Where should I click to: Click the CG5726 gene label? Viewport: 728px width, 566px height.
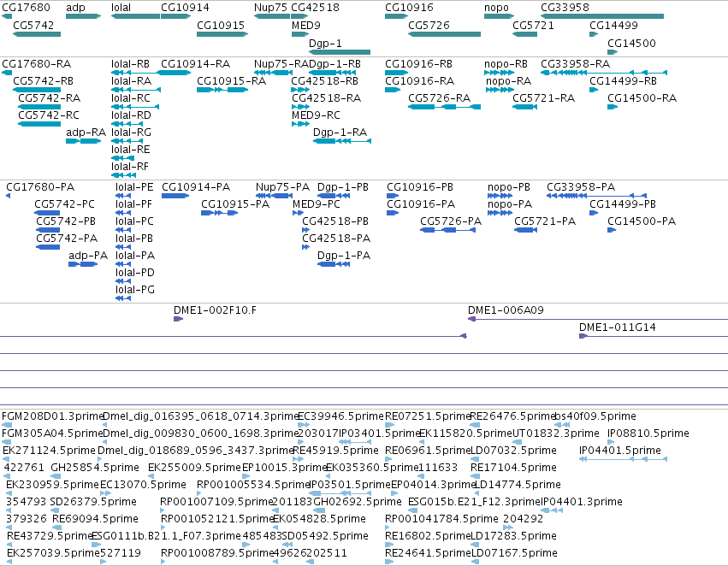click(x=429, y=25)
